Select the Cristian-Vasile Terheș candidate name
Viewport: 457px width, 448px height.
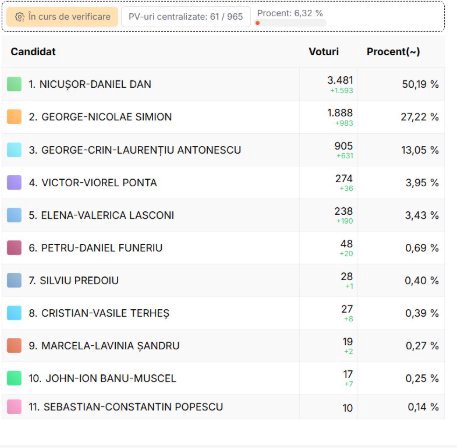click(99, 313)
